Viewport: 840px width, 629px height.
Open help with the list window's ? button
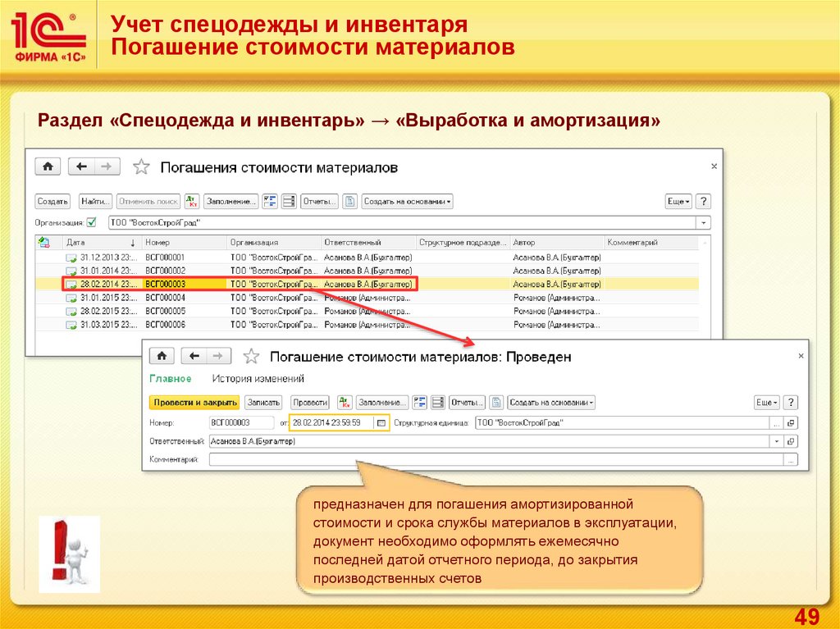pos(703,202)
